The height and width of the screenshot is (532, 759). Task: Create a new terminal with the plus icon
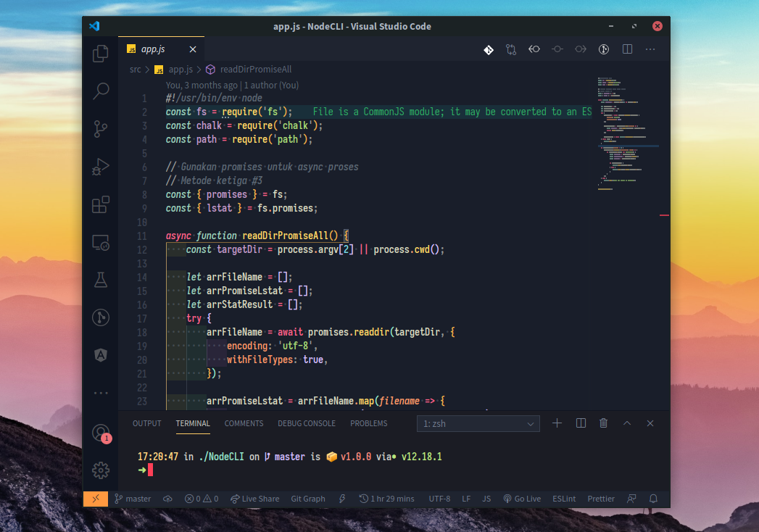point(557,423)
